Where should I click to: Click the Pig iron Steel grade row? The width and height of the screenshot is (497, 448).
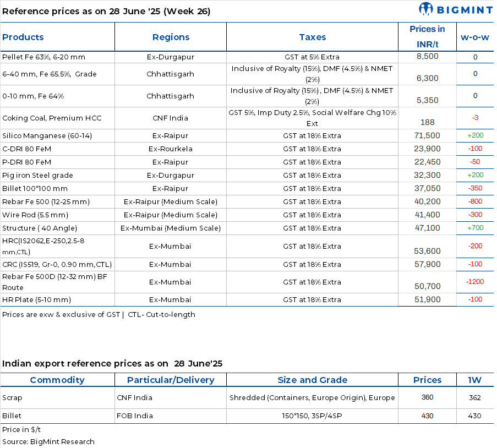tap(37, 176)
